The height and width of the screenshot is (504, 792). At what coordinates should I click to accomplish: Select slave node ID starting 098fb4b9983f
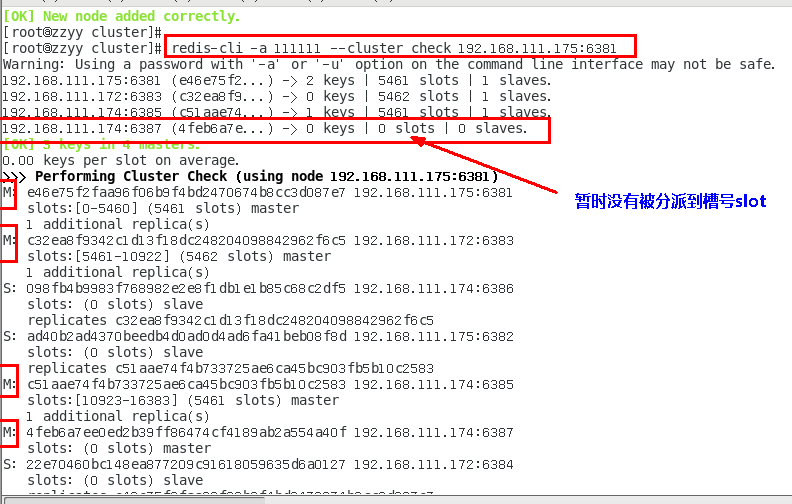pyautogui.click(x=186, y=289)
